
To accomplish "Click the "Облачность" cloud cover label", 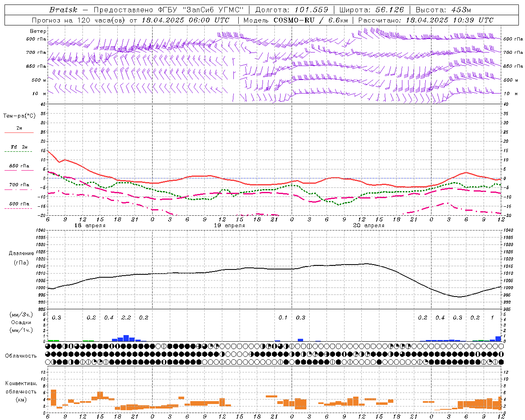I will click(21, 356).
